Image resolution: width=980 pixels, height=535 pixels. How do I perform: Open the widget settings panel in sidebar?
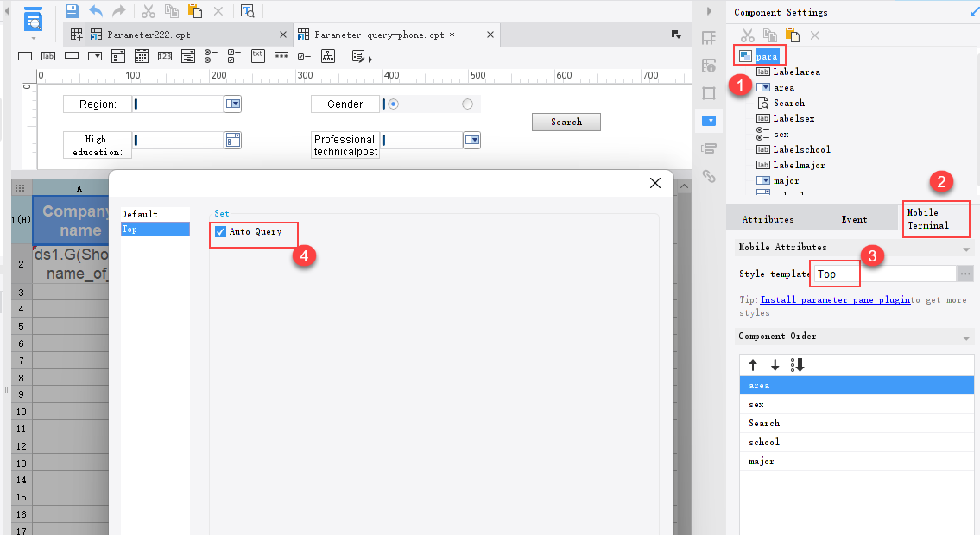tap(709, 121)
